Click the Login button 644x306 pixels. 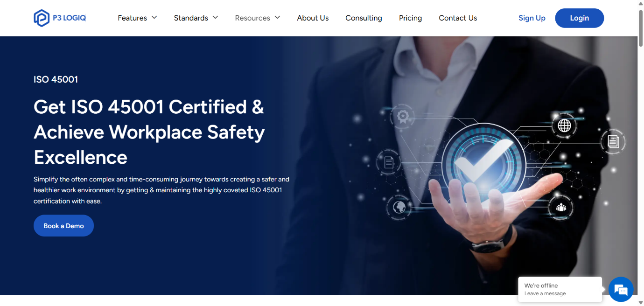[x=579, y=18]
